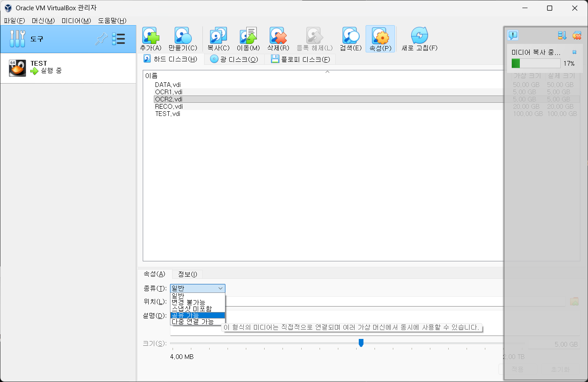Click the clear all notifications icon
The height and width of the screenshot is (382, 588).
point(577,35)
